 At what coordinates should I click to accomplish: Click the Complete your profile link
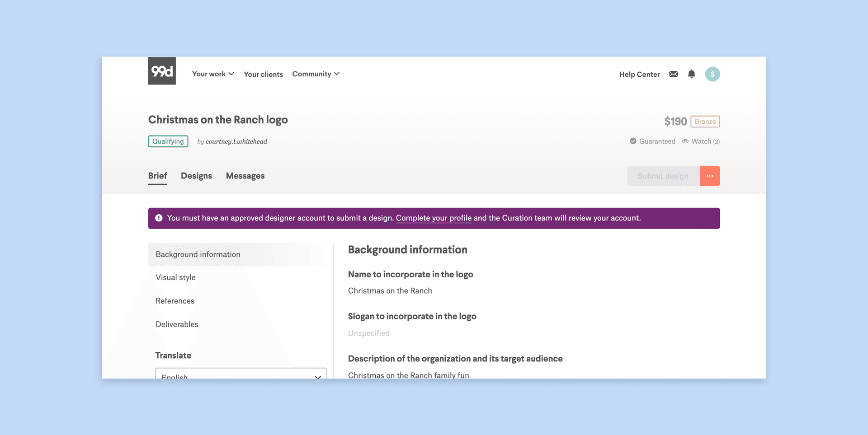[x=434, y=218]
